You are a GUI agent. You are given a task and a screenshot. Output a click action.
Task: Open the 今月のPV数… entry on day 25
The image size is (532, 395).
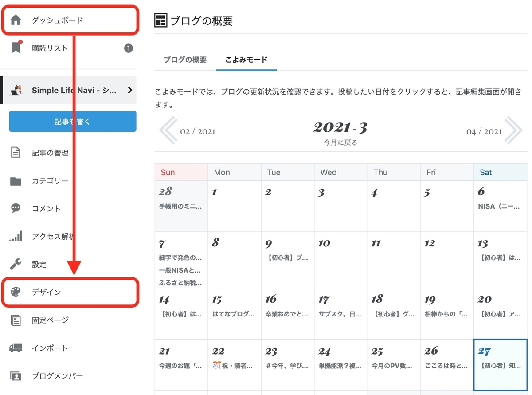[393, 366]
